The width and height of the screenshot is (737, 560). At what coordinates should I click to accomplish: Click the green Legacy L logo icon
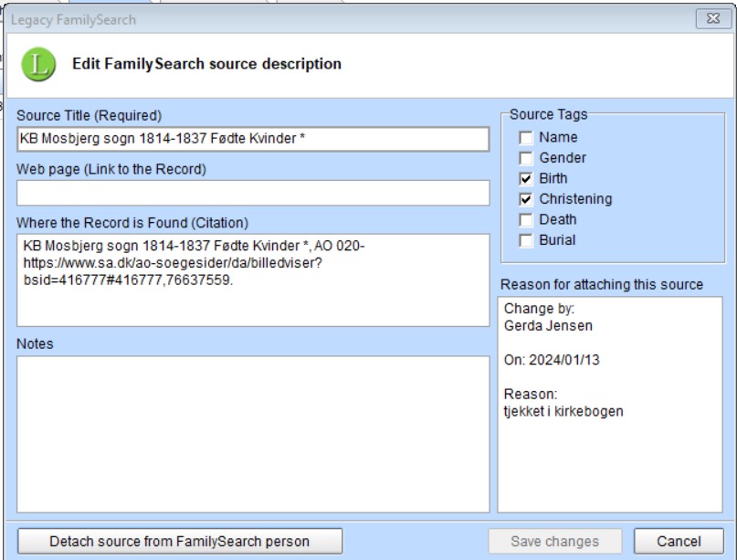coord(38,64)
